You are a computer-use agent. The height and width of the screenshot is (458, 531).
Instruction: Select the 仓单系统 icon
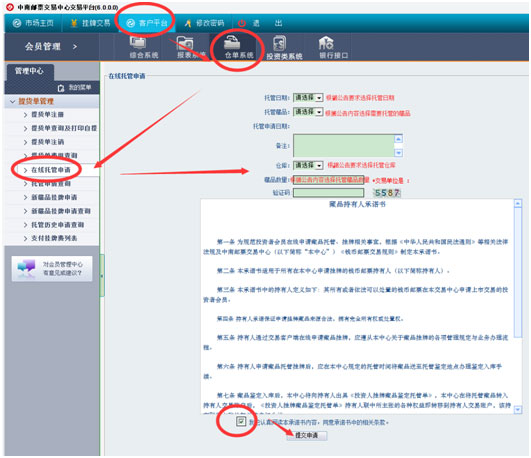point(232,43)
